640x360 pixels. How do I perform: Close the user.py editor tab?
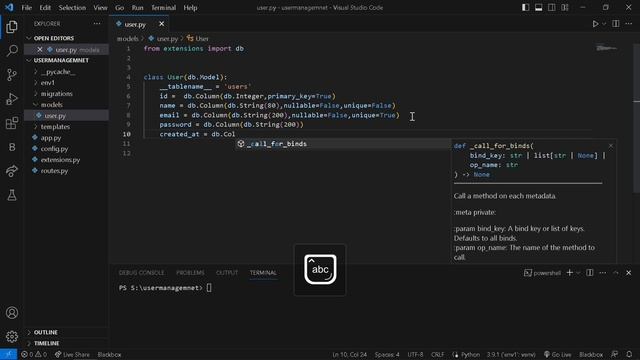coord(162,24)
